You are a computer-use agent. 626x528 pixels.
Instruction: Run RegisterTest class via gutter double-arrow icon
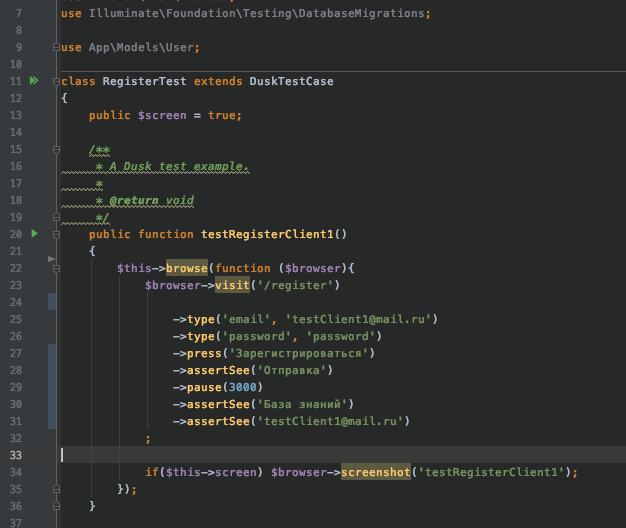click(34, 81)
